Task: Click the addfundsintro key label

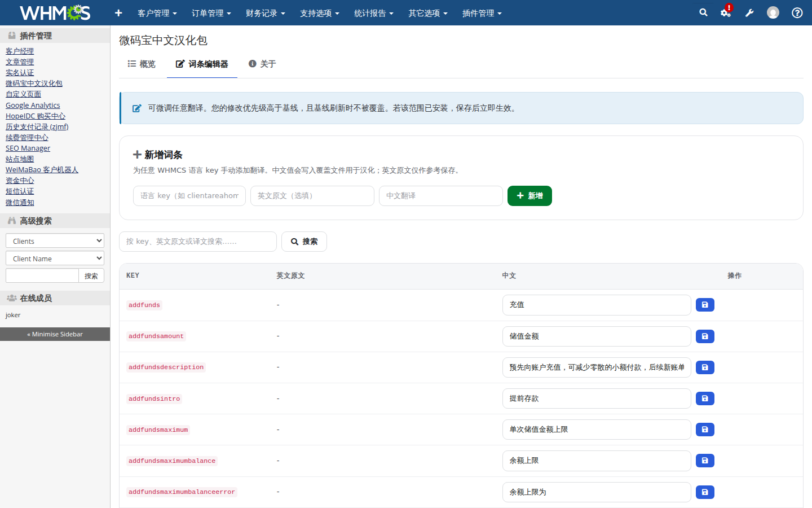Action: pos(154,398)
